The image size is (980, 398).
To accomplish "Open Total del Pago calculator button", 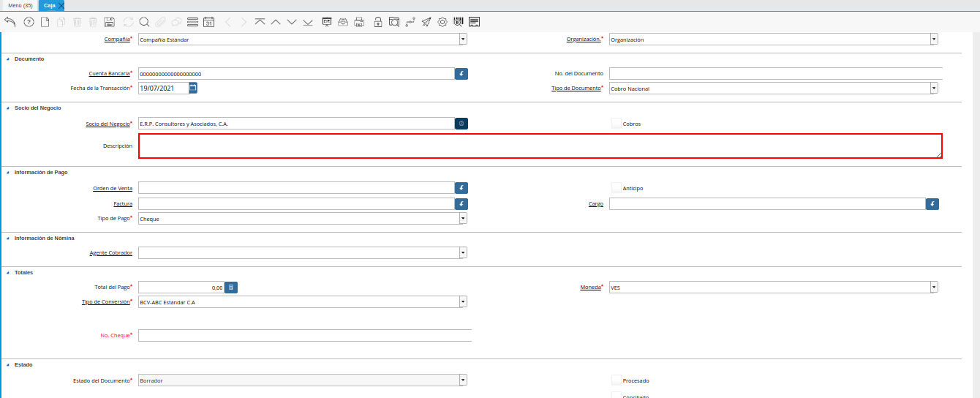I will coord(231,288).
